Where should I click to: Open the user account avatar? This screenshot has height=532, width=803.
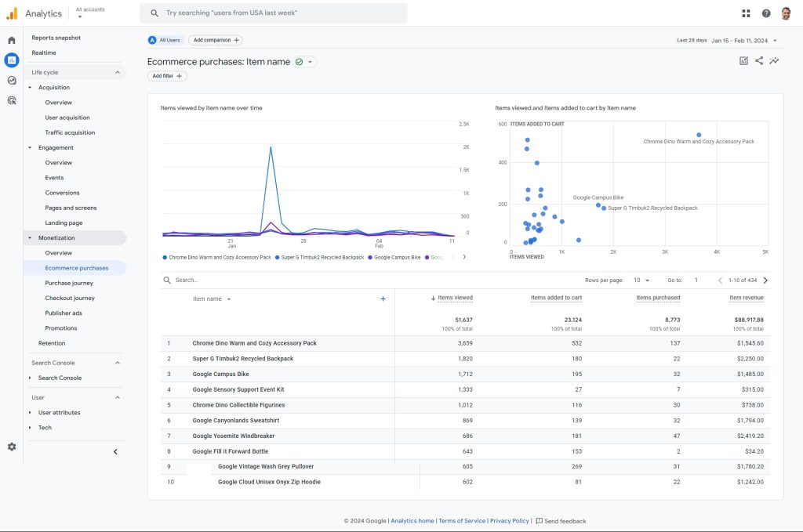tap(786, 13)
